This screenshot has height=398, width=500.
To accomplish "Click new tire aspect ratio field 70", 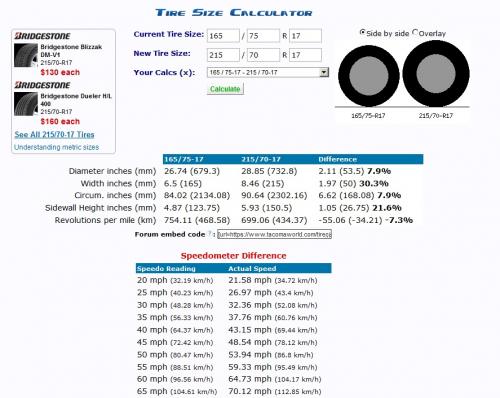I will click(x=263, y=55).
